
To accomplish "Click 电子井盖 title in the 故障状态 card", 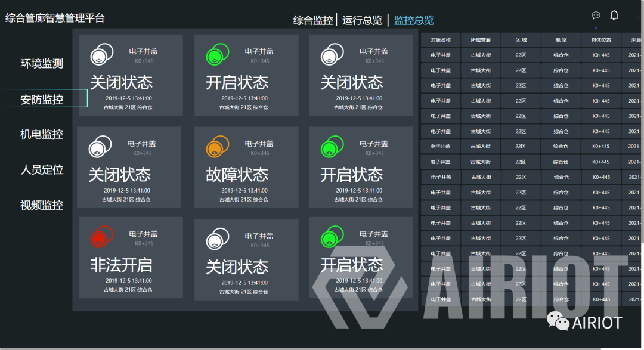I will (x=259, y=144).
